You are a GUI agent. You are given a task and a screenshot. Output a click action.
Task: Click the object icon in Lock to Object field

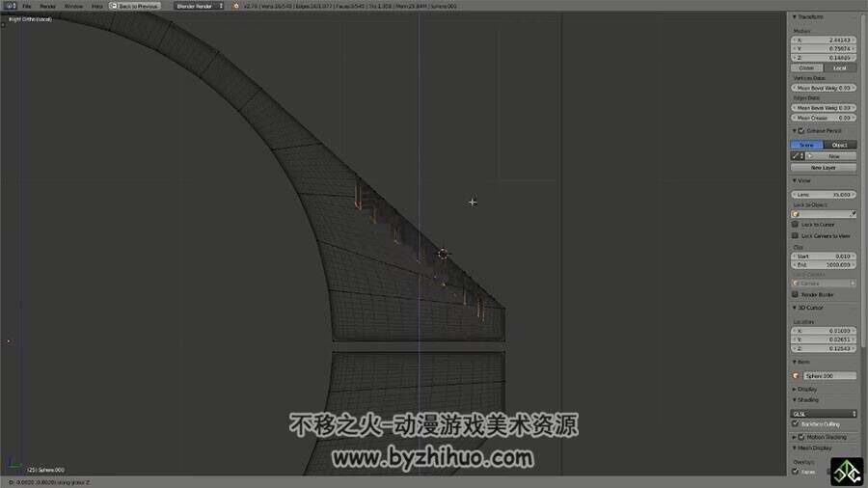click(x=796, y=214)
